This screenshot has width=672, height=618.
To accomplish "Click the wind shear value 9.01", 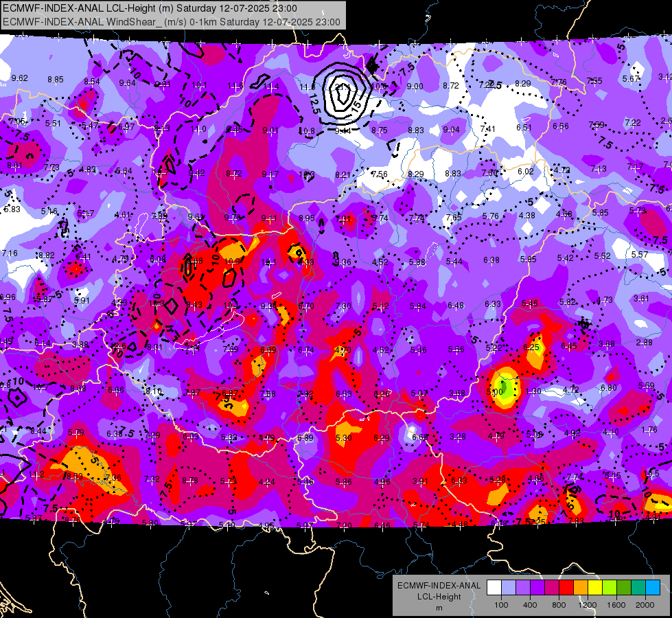I will (x=270, y=130).
